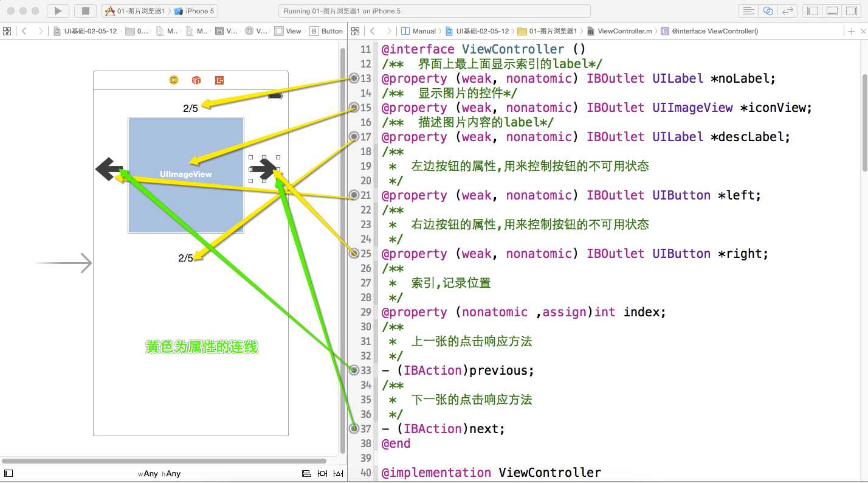The height and width of the screenshot is (483, 868).
Task: Click the outlet connection circle on line 21
Action: coord(355,195)
